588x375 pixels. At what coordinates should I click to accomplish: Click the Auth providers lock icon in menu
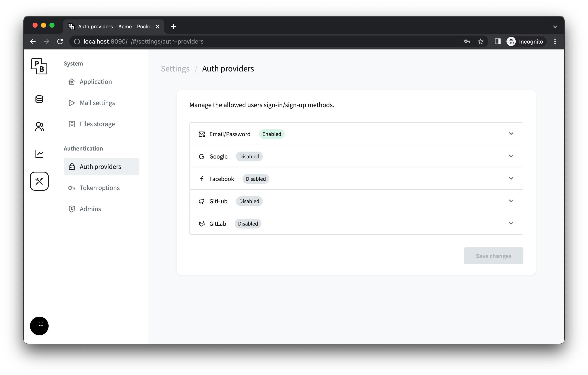72,167
